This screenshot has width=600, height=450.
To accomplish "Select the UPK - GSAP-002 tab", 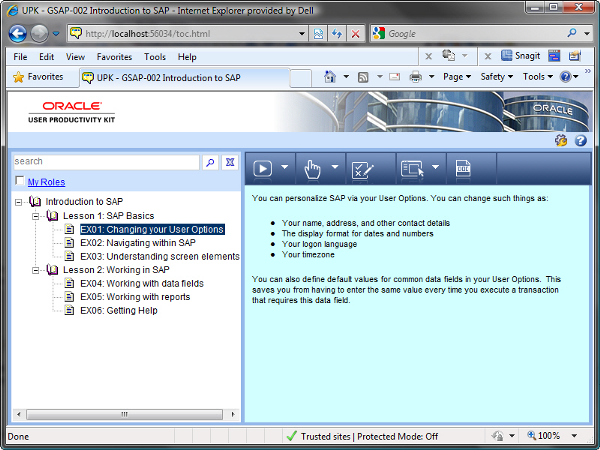I will point(184,78).
